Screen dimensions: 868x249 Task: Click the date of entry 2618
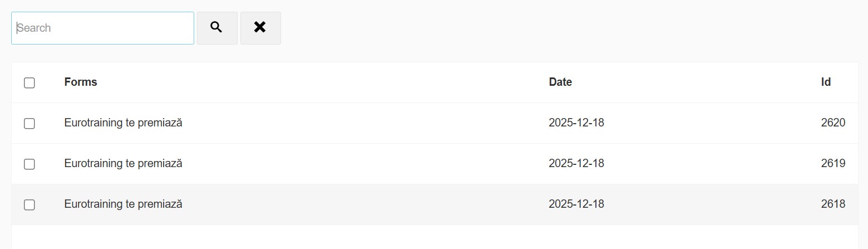(x=576, y=204)
